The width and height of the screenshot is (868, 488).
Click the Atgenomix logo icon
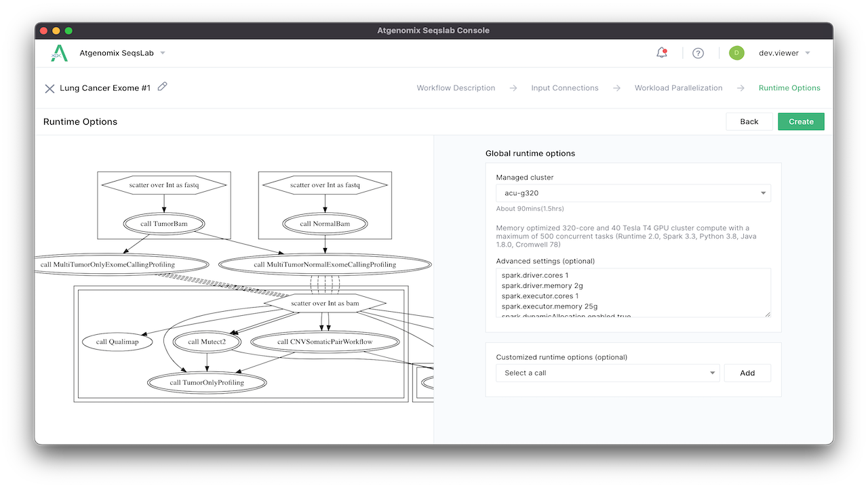coord(60,53)
